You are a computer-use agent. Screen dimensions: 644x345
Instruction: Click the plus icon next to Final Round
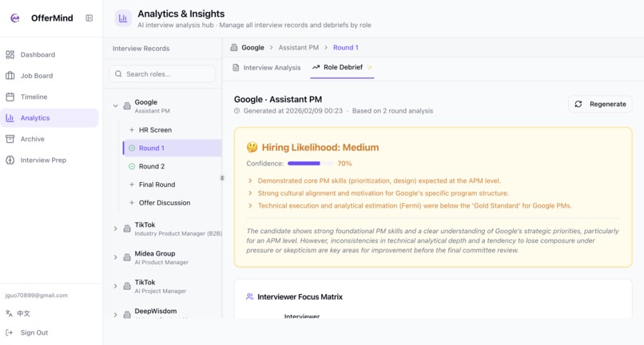click(132, 184)
